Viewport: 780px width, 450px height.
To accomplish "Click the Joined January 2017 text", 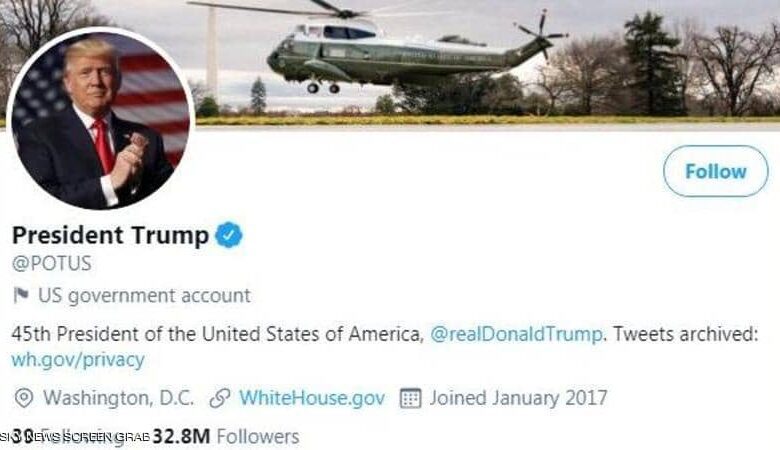I will (x=518, y=398).
